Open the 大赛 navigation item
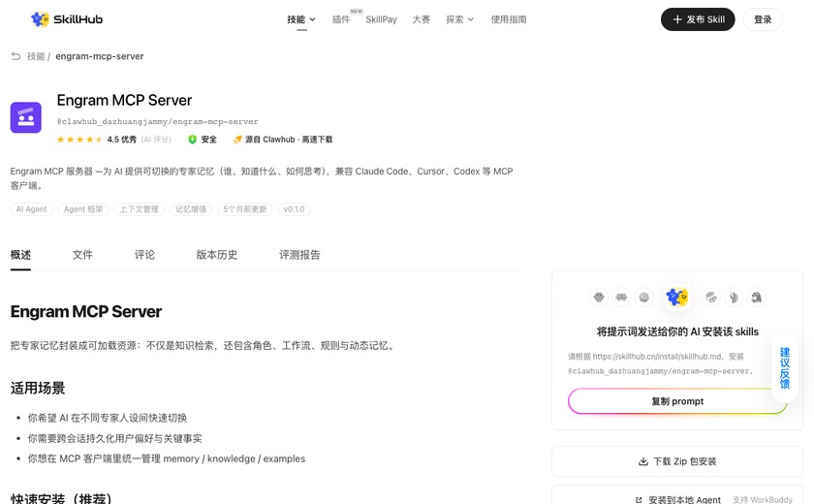Viewport: 814px width, 504px height. pyautogui.click(x=421, y=19)
